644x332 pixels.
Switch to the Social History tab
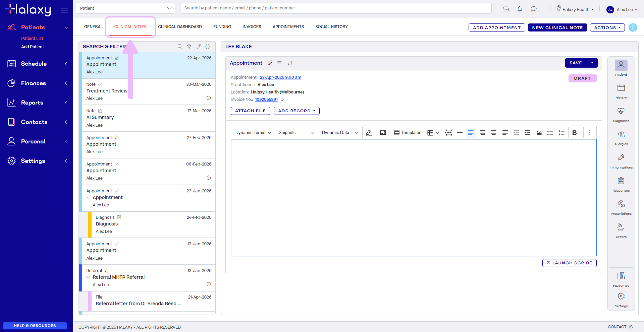[331, 27]
